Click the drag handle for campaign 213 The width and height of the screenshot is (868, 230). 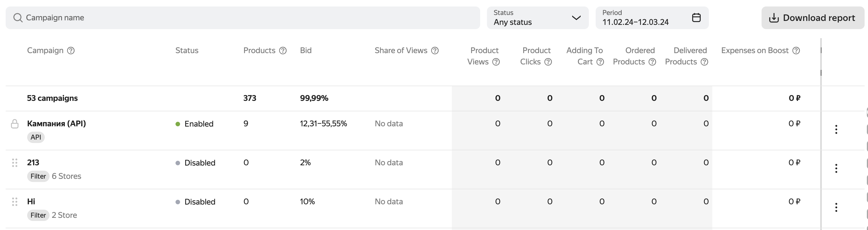click(x=14, y=163)
